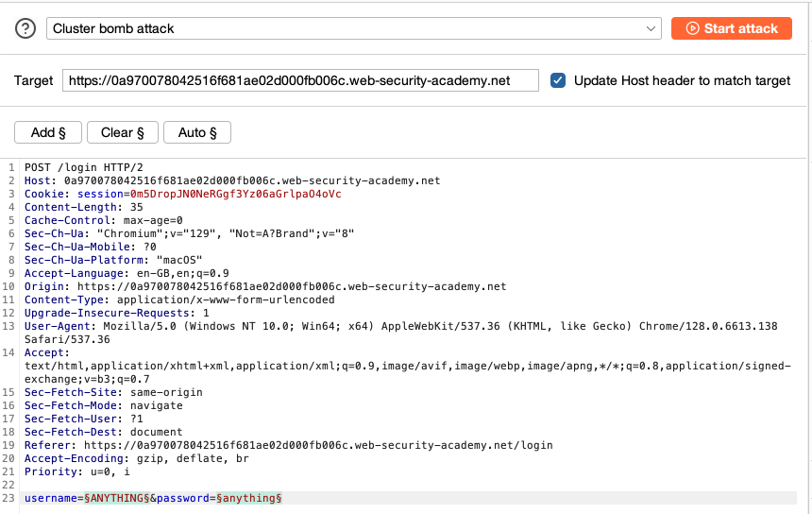
Task: Click the Sec-Fetch-User header line
Action: (83, 419)
